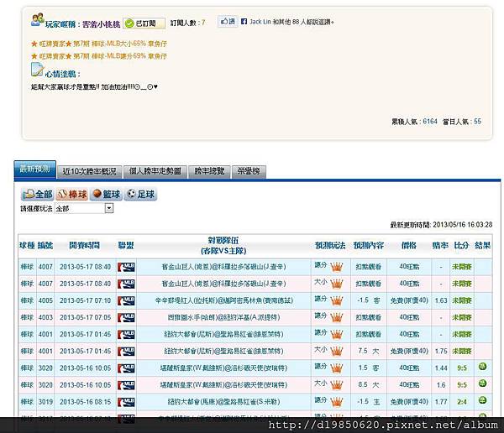
Task: Click game number 3019 cell
Action: click(x=45, y=402)
